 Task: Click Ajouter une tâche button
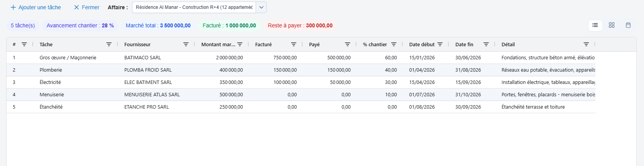click(36, 7)
